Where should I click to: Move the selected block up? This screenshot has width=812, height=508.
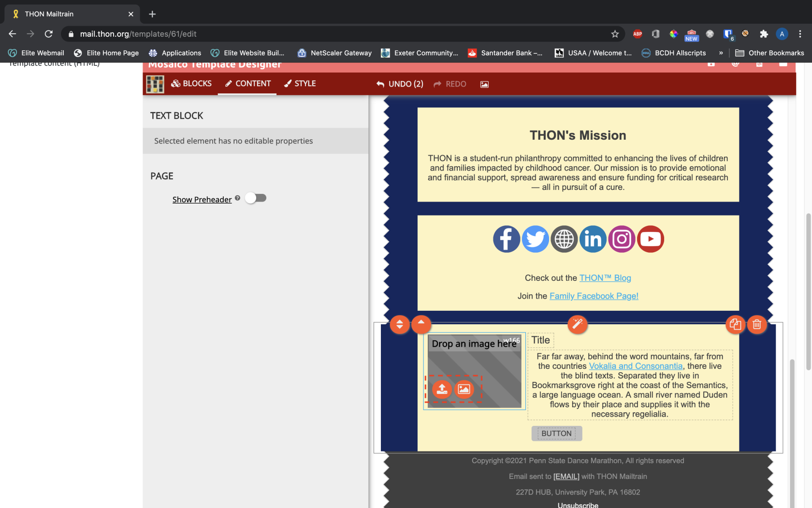421,324
